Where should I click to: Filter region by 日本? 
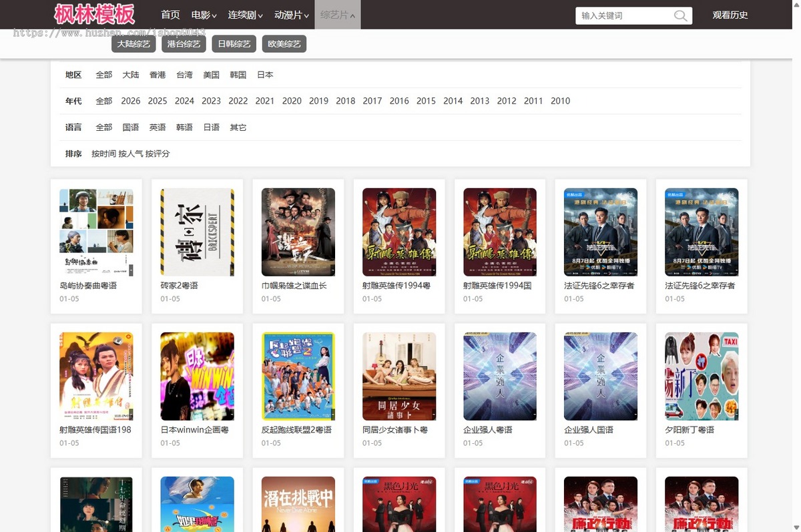click(x=265, y=75)
